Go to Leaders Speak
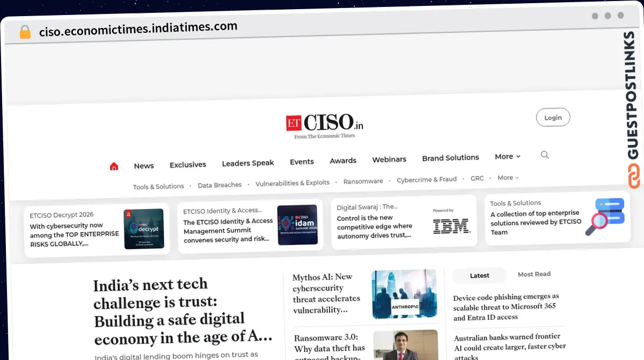Screen dimensions: 644x360 tap(248, 163)
